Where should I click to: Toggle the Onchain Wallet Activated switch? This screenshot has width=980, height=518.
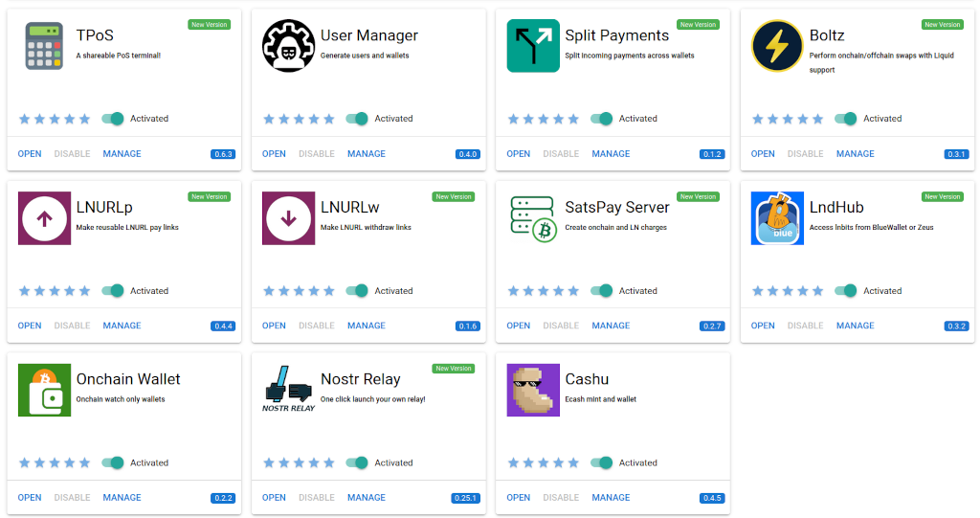113,462
